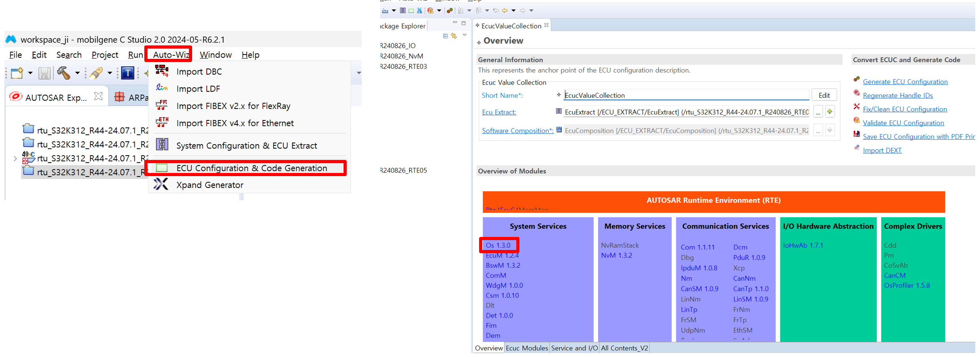Image resolution: width=980 pixels, height=357 pixels.
Task: Click green plus next to Ecu Extract
Action: [830, 112]
